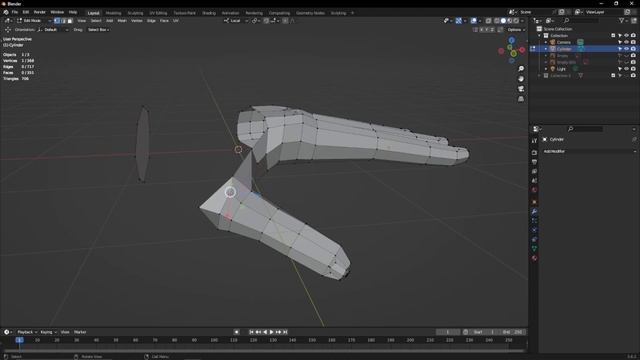Collapse the Collection tree in outliner
Viewport: 640px width, 360px height.
tap(540, 36)
